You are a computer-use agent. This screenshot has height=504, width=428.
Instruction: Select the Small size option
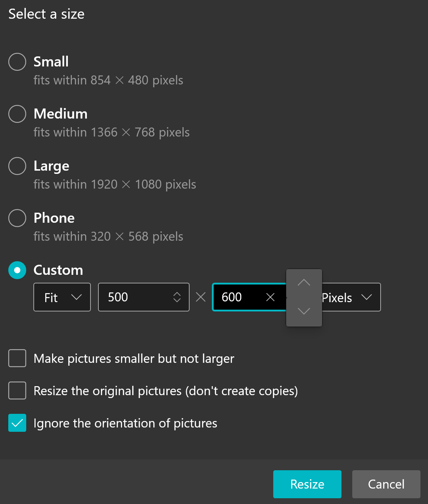tap(17, 61)
